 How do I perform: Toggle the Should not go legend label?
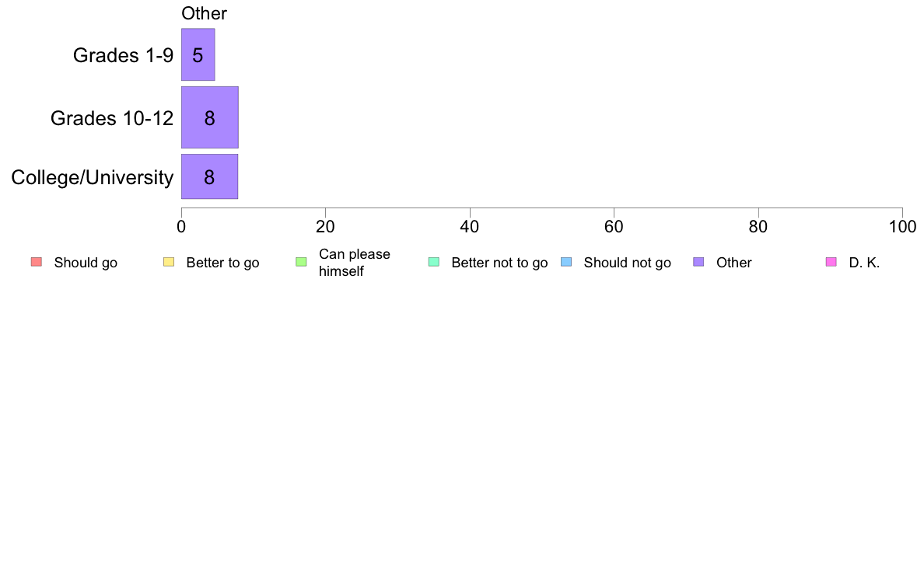(627, 263)
